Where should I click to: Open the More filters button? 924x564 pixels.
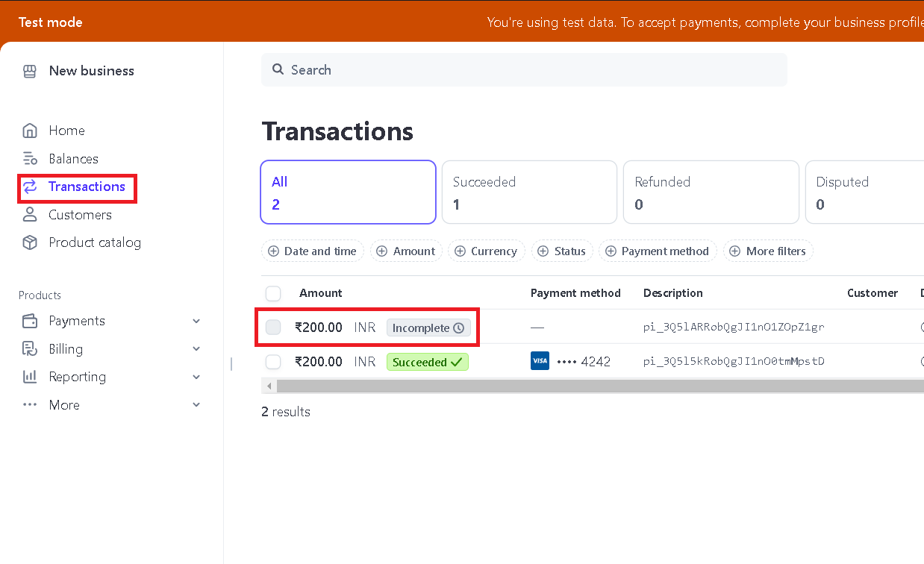pos(768,251)
